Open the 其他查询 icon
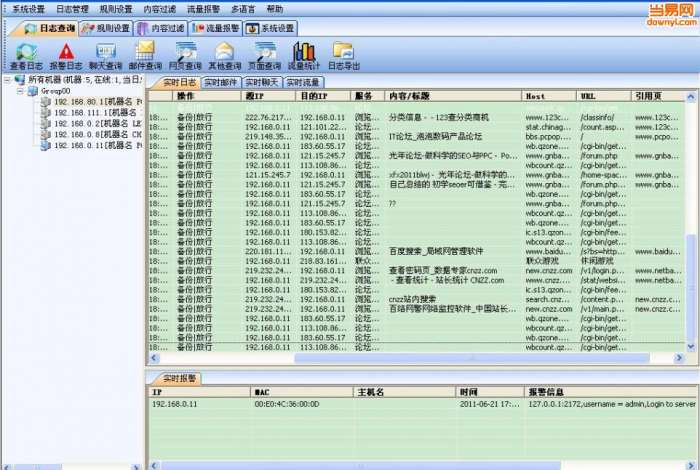The image size is (700, 470). pos(225,57)
